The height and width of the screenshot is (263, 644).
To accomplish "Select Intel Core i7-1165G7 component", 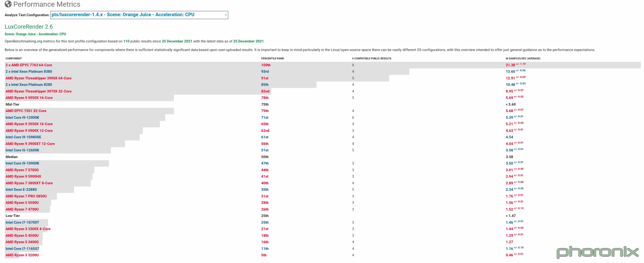I will (x=23, y=249).
